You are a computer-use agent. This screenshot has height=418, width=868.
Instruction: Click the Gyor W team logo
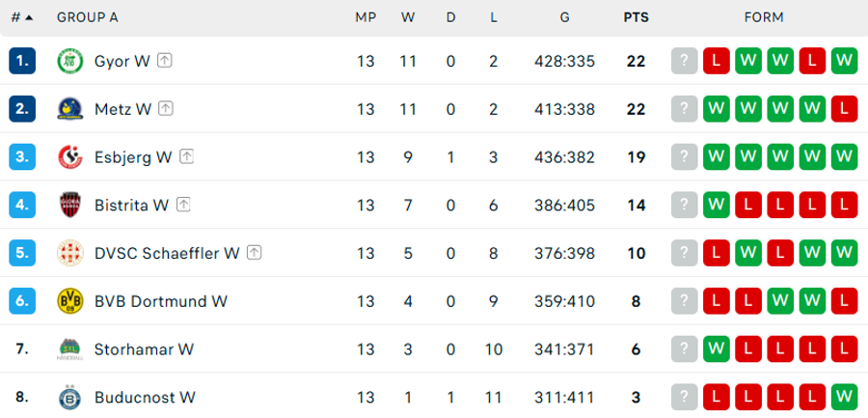pyautogui.click(x=70, y=61)
